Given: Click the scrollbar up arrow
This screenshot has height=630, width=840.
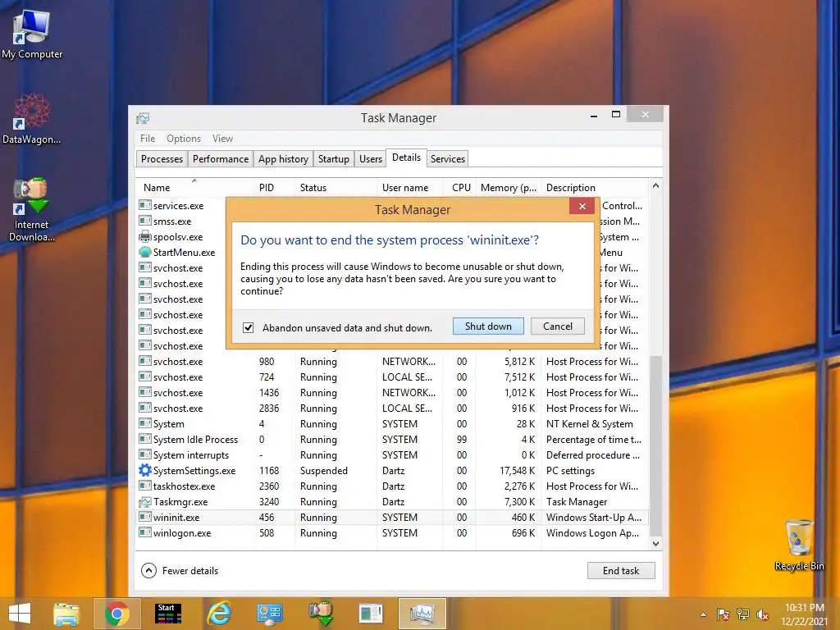Looking at the screenshot, I should [655, 186].
